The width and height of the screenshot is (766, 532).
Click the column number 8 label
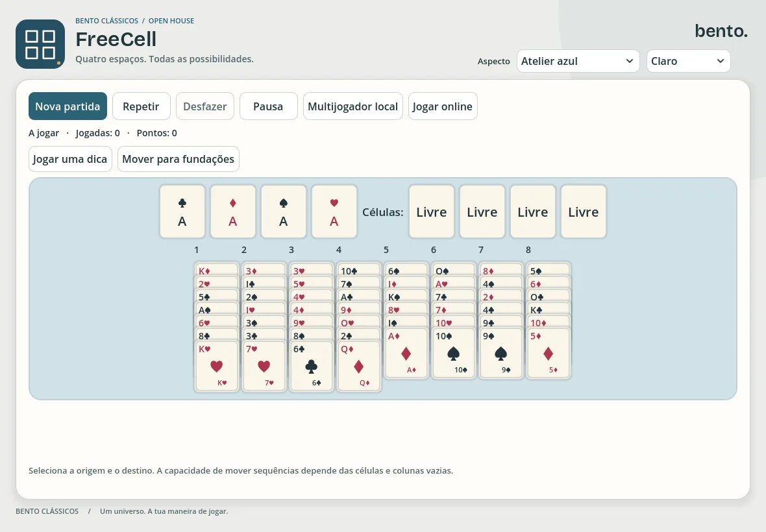tap(528, 249)
